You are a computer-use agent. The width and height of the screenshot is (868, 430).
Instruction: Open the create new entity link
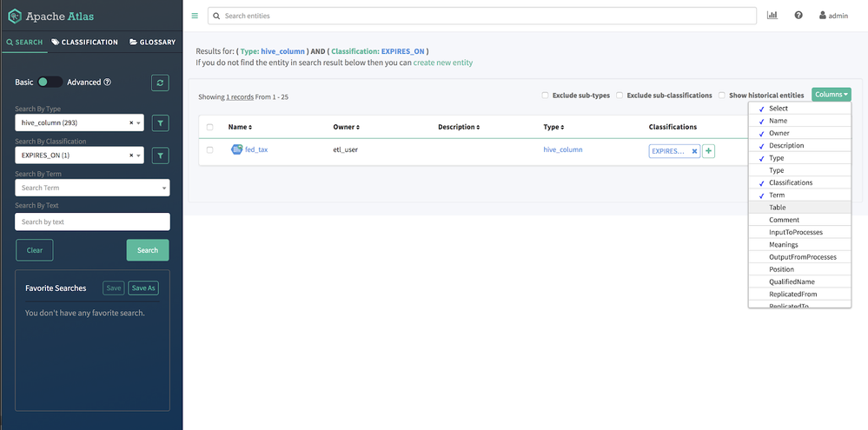click(x=443, y=63)
